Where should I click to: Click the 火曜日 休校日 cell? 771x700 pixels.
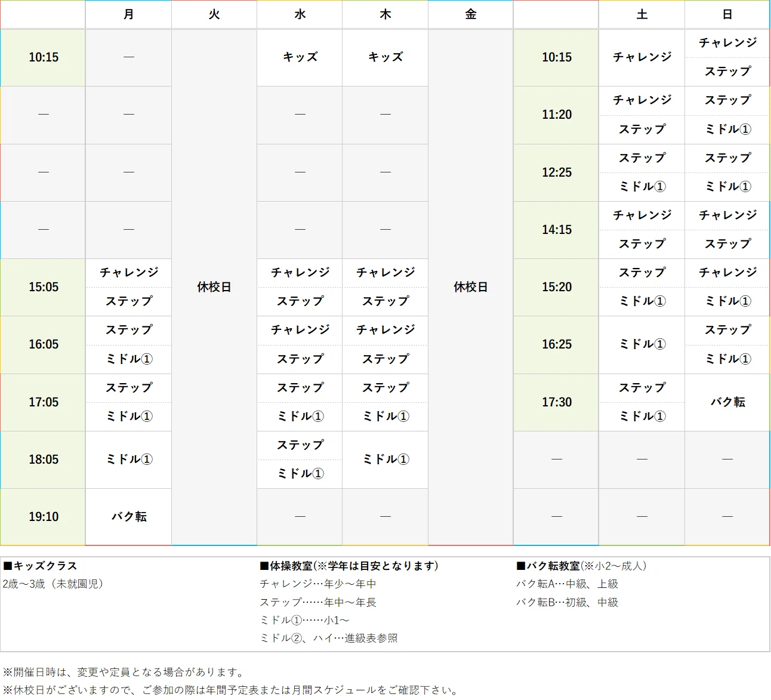(214, 287)
